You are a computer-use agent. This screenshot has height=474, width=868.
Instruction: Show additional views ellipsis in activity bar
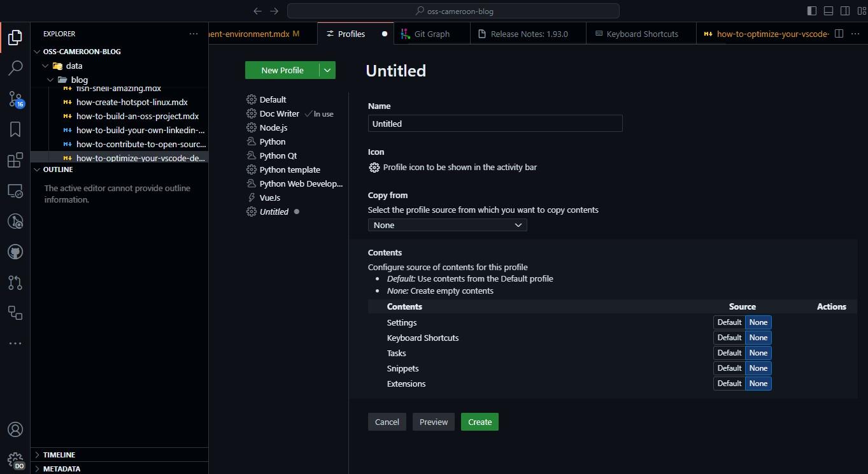15,343
